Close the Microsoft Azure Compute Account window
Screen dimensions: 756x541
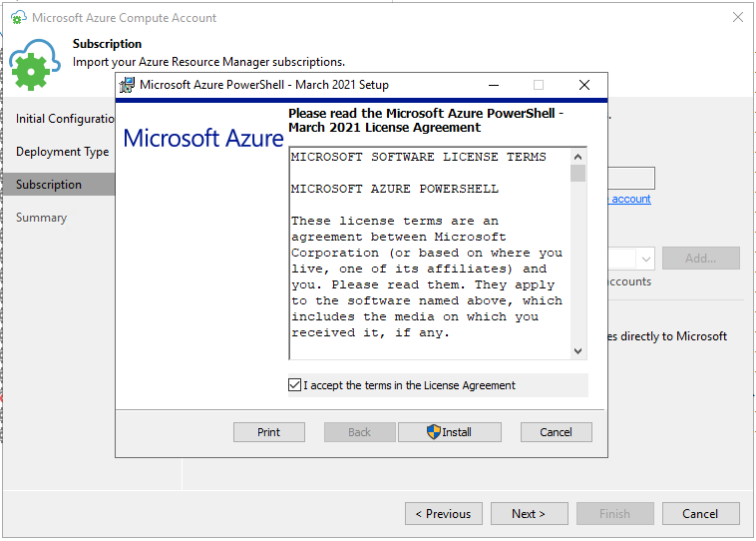(738, 17)
